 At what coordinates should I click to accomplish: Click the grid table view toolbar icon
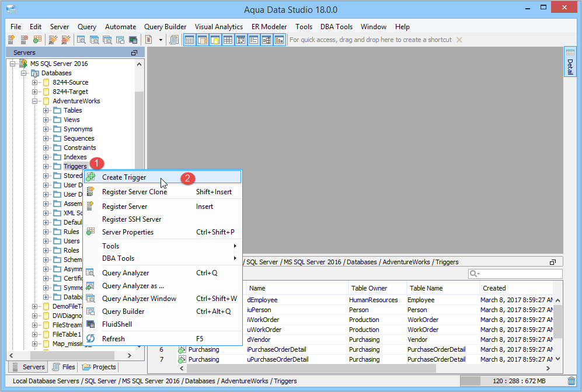[x=228, y=40]
